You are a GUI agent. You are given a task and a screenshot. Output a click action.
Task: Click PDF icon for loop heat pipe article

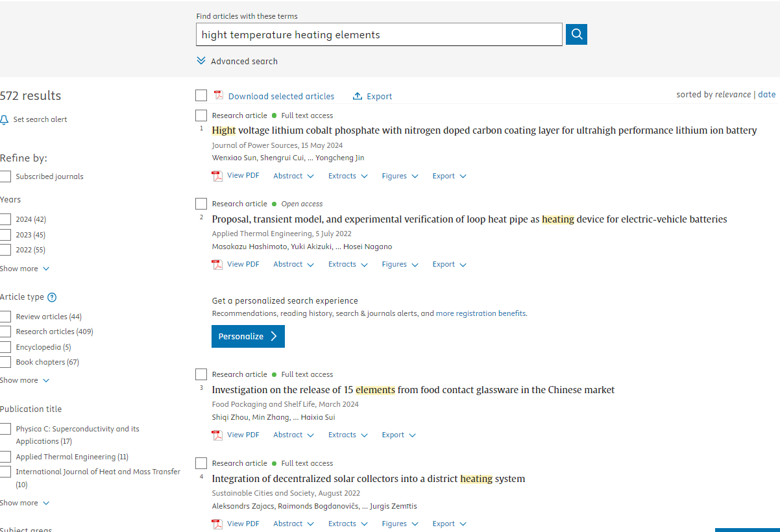click(217, 265)
